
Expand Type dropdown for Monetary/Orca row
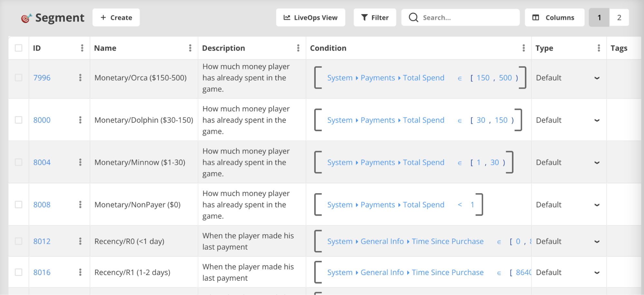(597, 78)
